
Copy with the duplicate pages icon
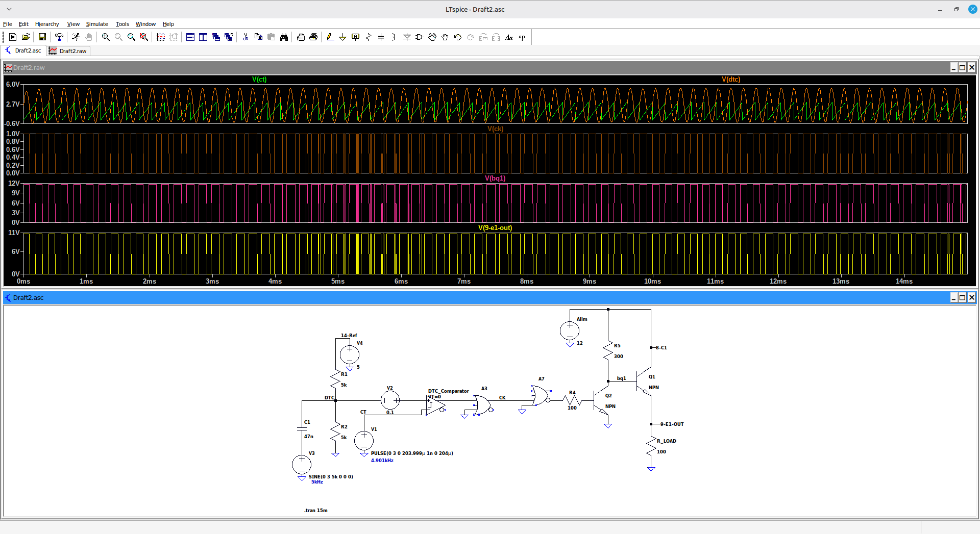point(258,37)
